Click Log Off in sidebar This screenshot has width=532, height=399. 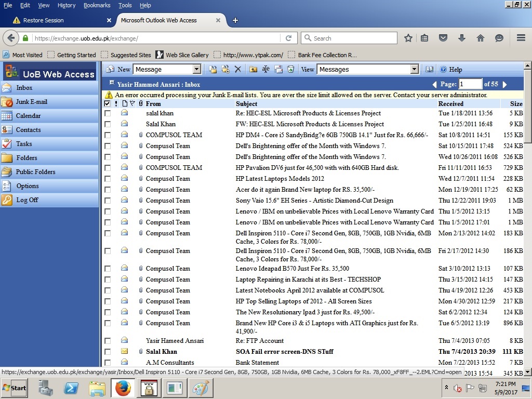click(x=49, y=200)
